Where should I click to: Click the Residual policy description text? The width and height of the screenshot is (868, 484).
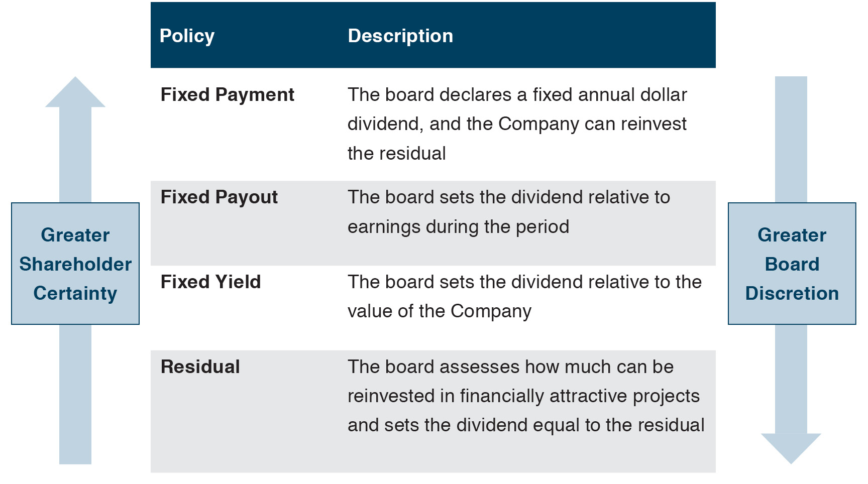coord(525,396)
